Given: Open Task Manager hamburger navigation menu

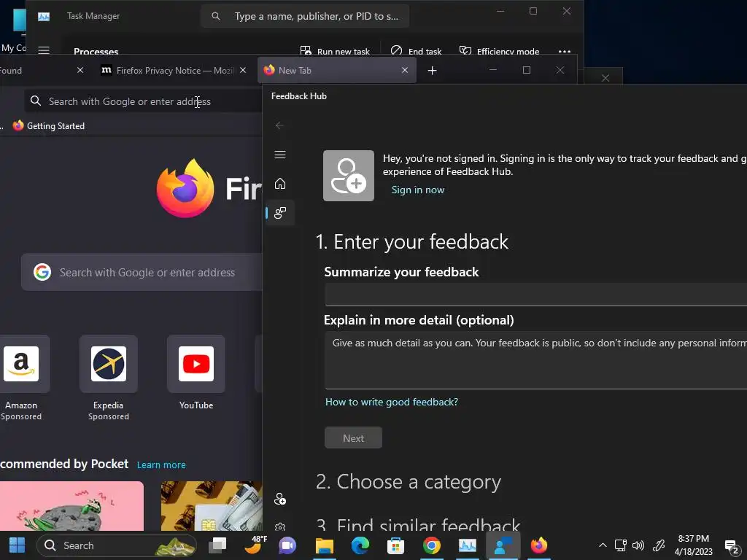Looking at the screenshot, I should pos(44,50).
